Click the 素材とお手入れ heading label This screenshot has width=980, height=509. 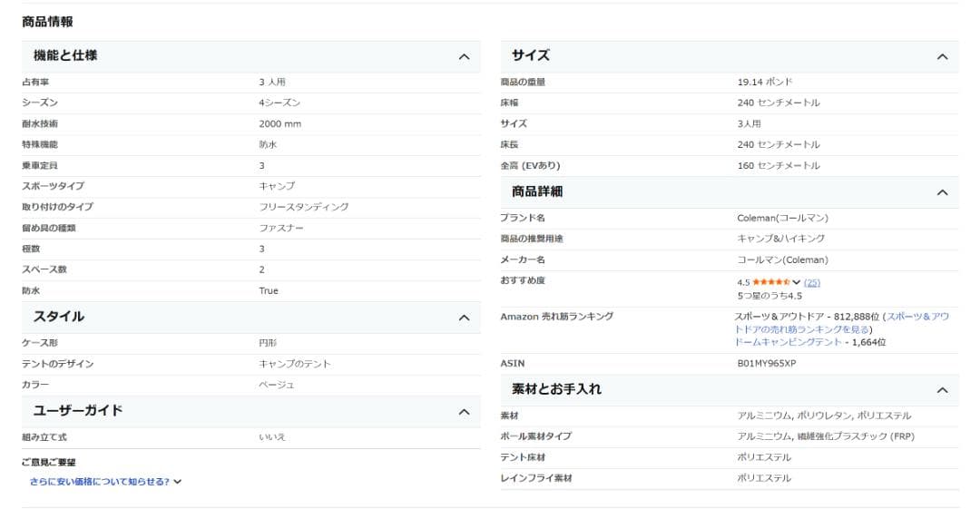click(556, 389)
